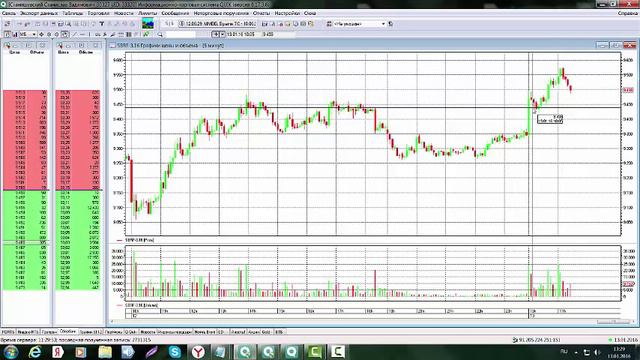640x360 pixels.
Task: Launch Internet Explorer from taskbar
Action: [35, 352]
